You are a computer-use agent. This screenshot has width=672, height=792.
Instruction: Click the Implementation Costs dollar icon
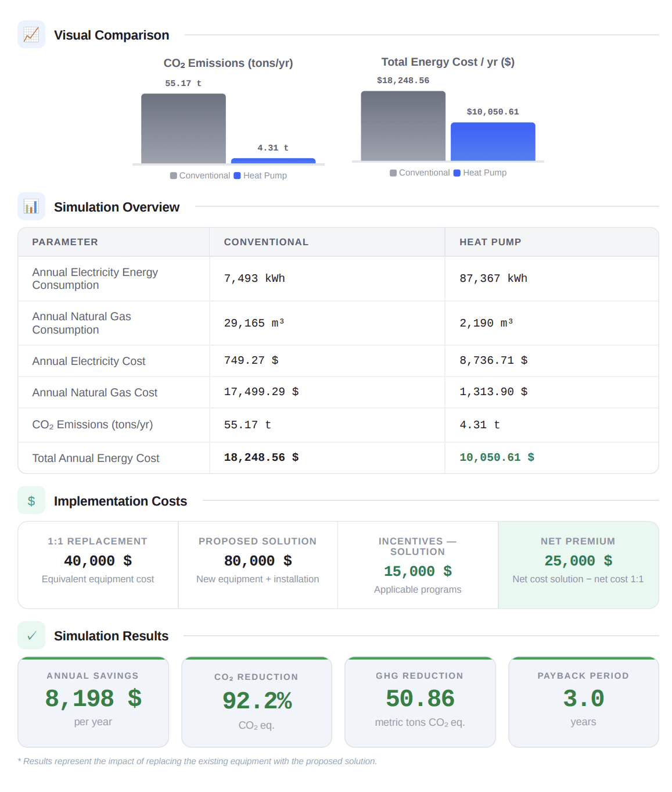click(x=31, y=500)
